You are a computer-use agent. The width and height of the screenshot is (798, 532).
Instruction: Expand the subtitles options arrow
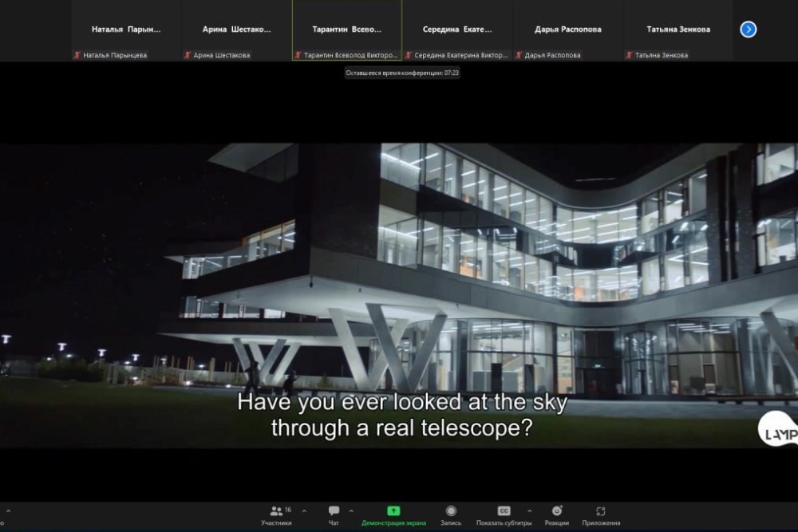(529, 511)
